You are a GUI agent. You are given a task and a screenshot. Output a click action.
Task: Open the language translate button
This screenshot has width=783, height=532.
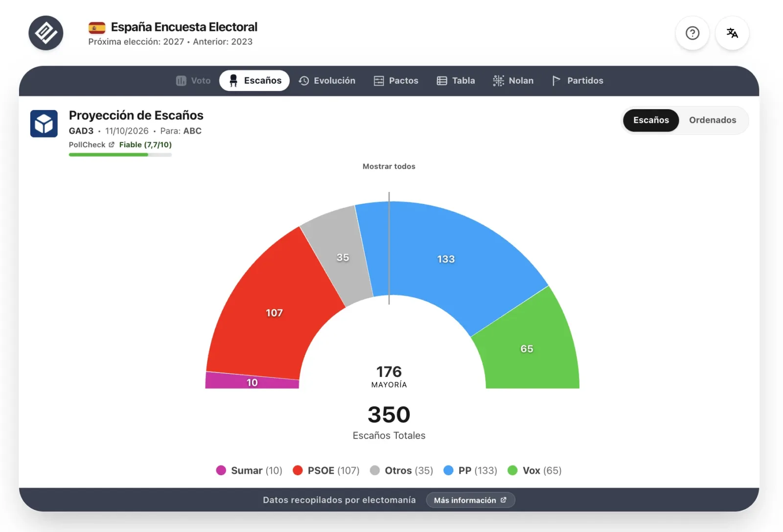[x=732, y=33]
